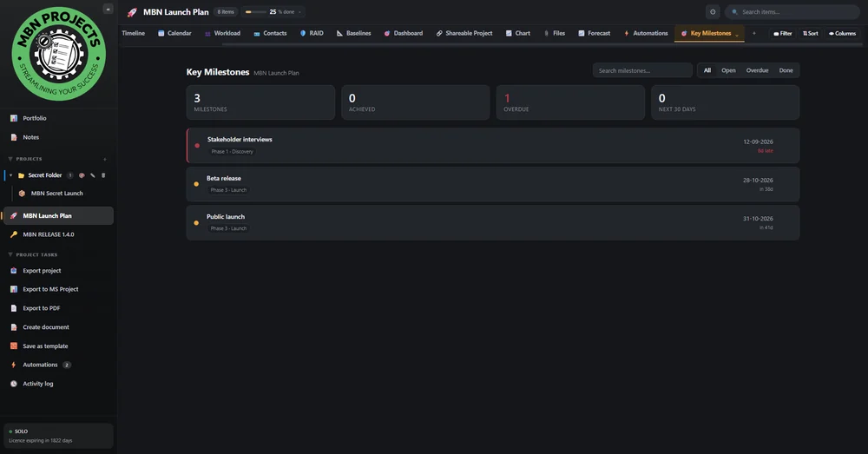Viewport: 868px width, 454px height.
Task: Switch to the Chart tab
Action: coord(517,33)
